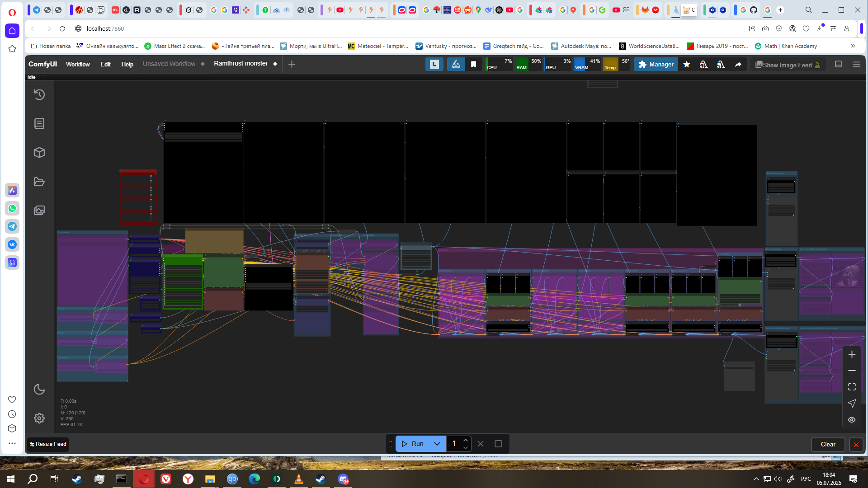Open the Workflow menu

pyautogui.click(x=78, y=64)
